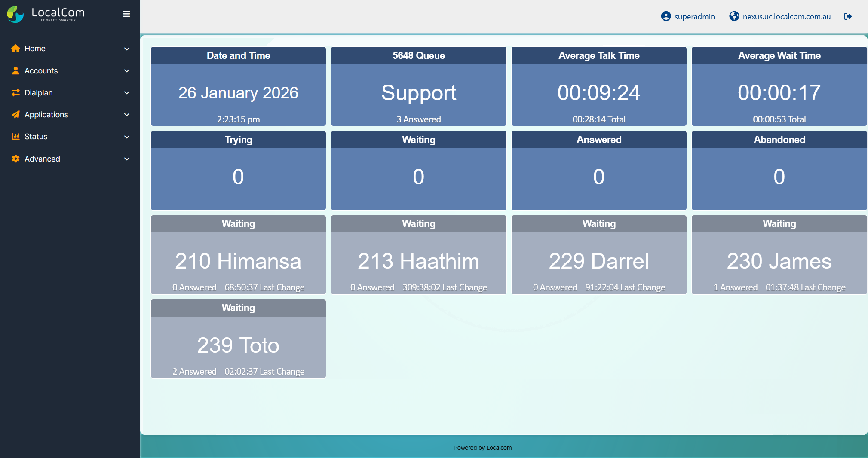
Task: Click the Home house icon
Action: [15, 49]
